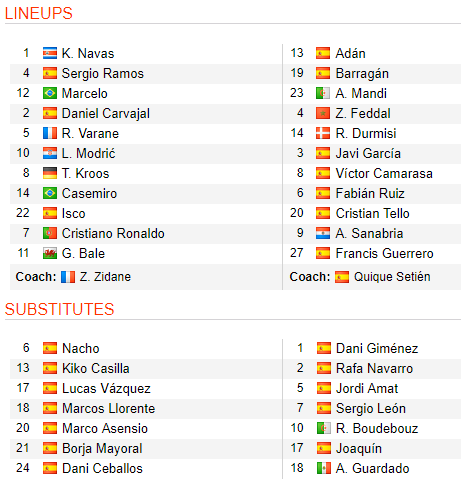Click the Brazil flag next to Marcelo
Screen dimensions: 461x484
50,93
